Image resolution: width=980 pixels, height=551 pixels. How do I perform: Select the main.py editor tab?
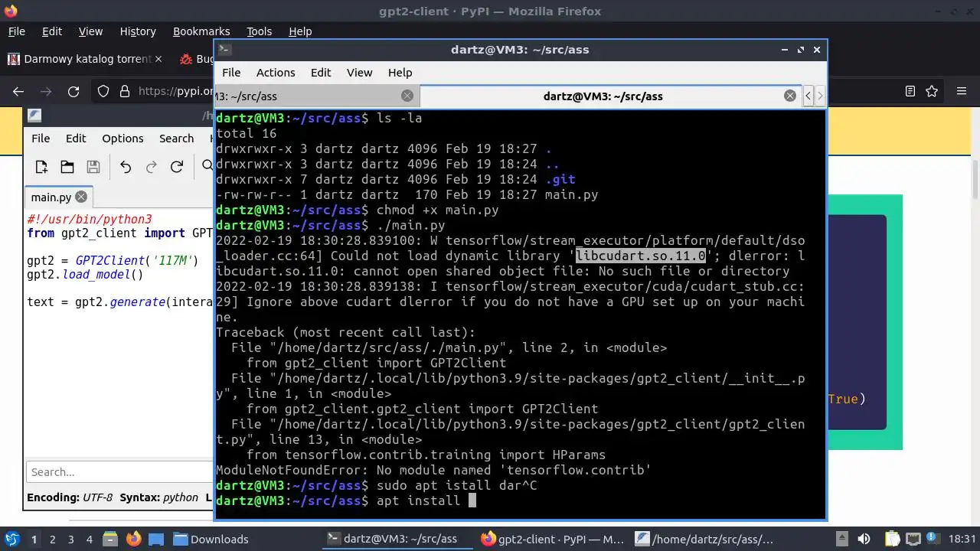point(58,197)
